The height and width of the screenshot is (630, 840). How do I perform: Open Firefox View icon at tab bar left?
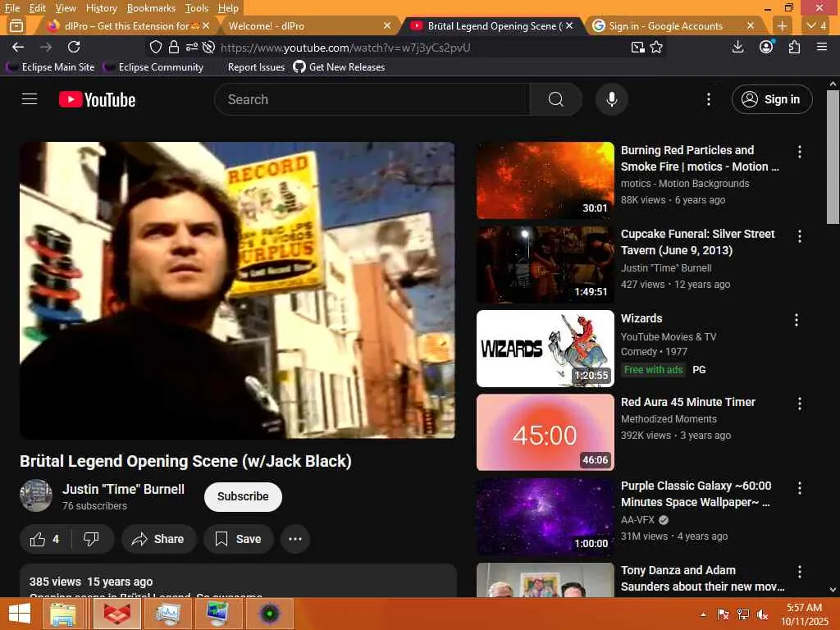point(16,25)
